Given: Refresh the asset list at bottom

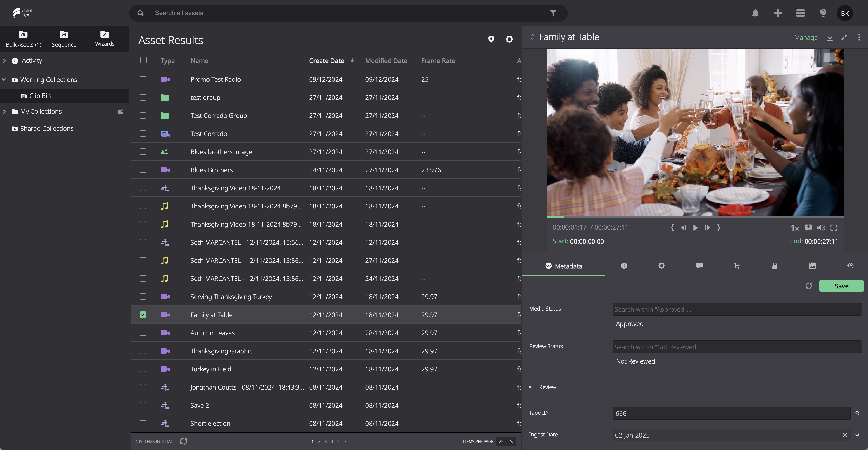Looking at the screenshot, I should pyautogui.click(x=184, y=441).
